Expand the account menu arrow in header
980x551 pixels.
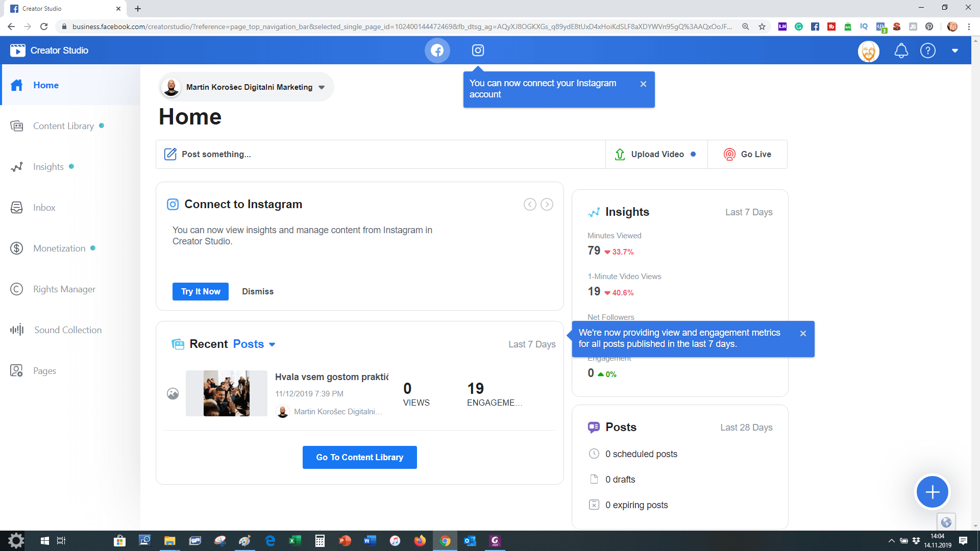954,51
